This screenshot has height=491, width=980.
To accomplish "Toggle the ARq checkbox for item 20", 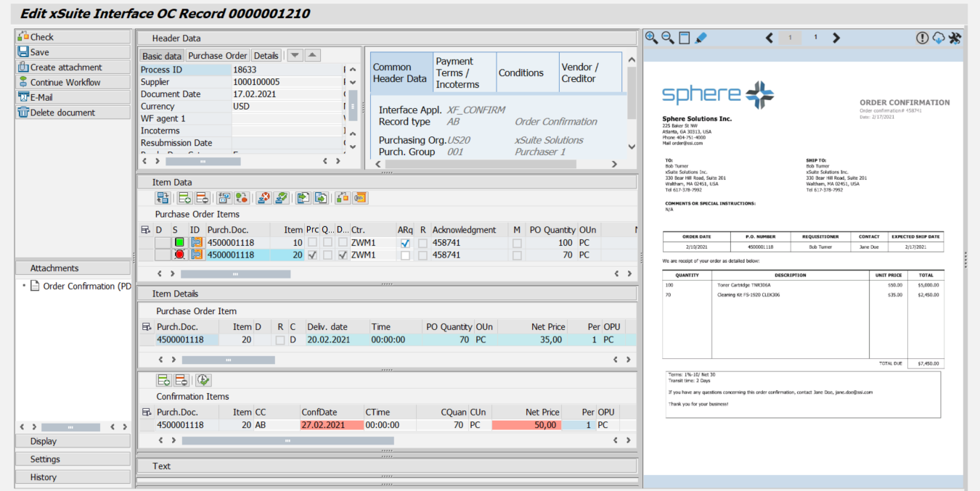I will coord(404,255).
